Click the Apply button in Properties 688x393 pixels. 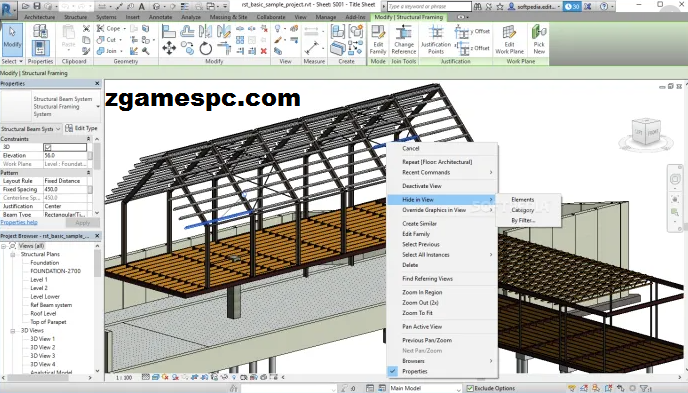point(82,223)
